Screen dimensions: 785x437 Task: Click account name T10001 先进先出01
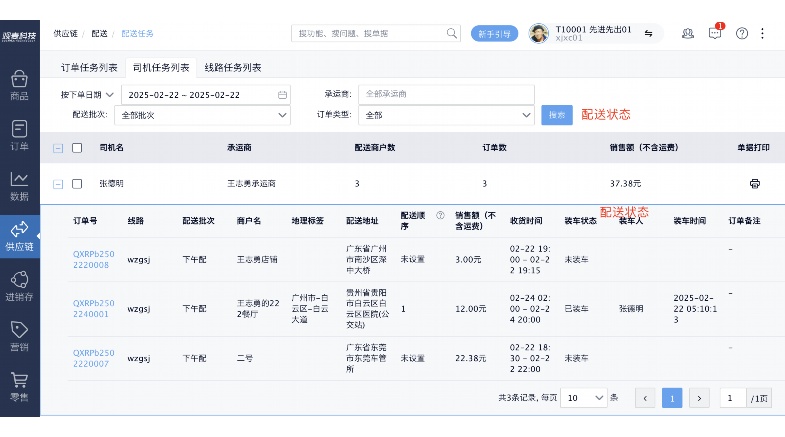pos(593,30)
